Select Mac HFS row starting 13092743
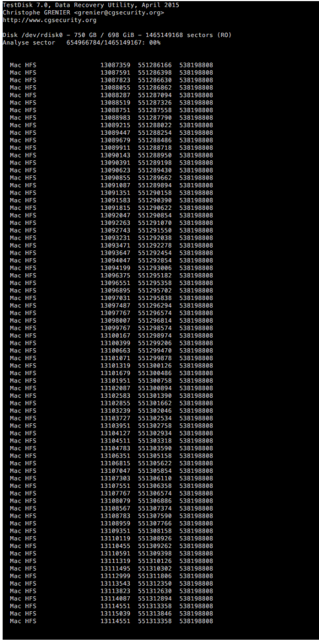Image resolution: width=319 pixels, height=644 pixels. coord(112,231)
